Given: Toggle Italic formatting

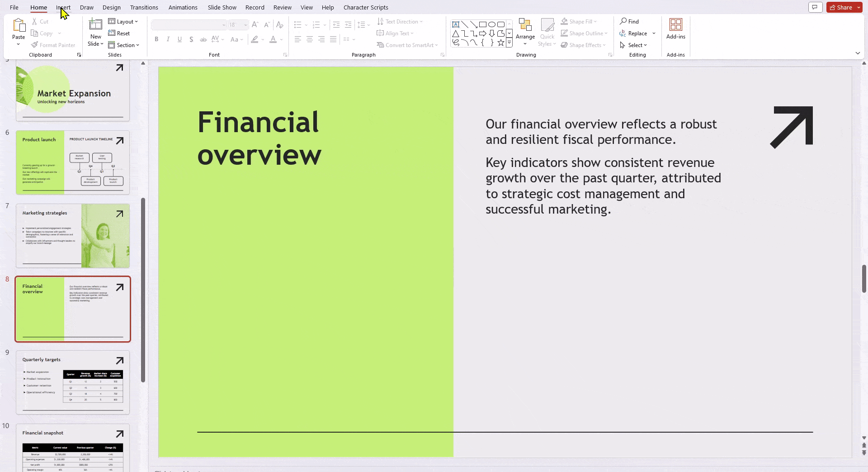Looking at the screenshot, I should [x=168, y=39].
